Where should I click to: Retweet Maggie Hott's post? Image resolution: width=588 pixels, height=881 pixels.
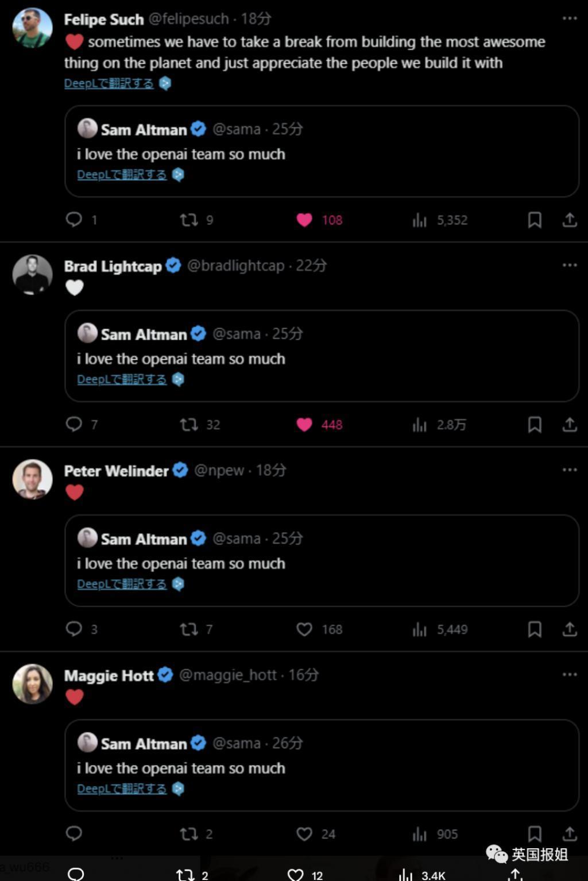189,834
